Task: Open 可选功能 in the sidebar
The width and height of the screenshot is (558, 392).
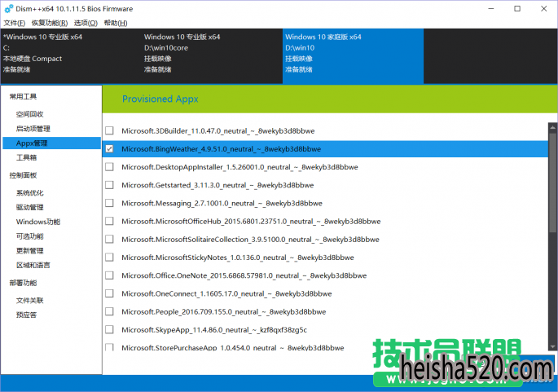Action: pos(29,236)
